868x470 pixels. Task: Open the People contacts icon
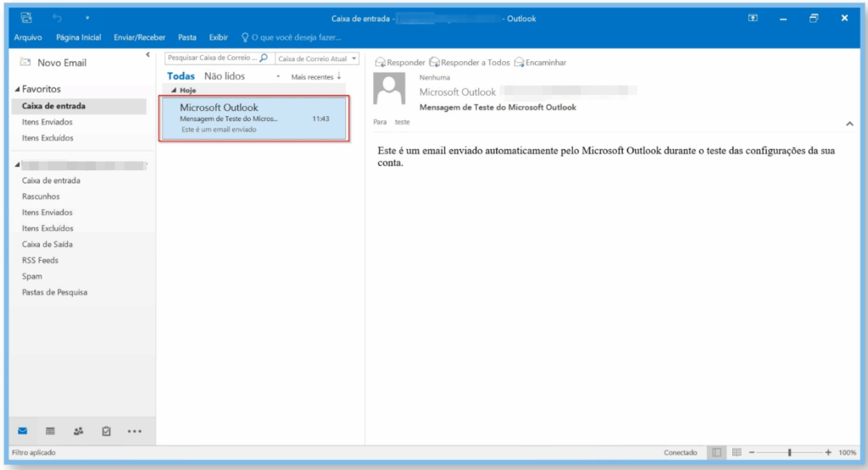[x=79, y=430]
